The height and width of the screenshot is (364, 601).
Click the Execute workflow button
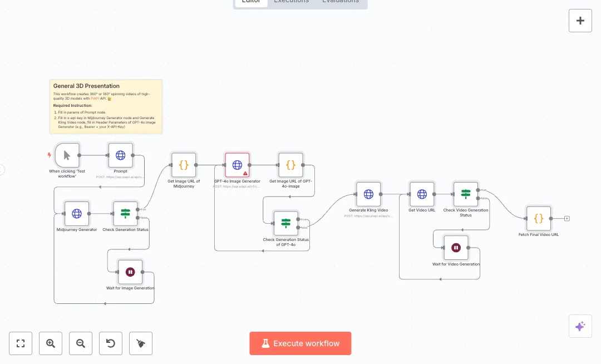point(300,343)
